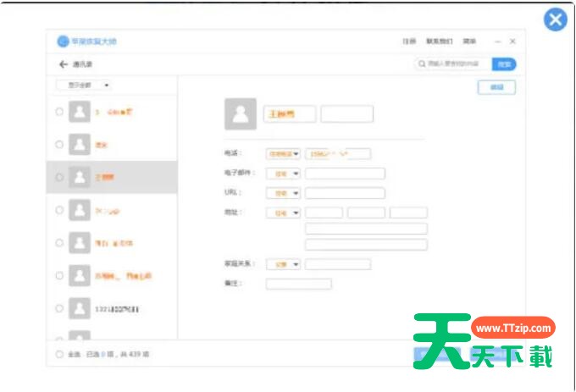Click the URL input field
This screenshot has height=392, width=576.
coord(345,193)
